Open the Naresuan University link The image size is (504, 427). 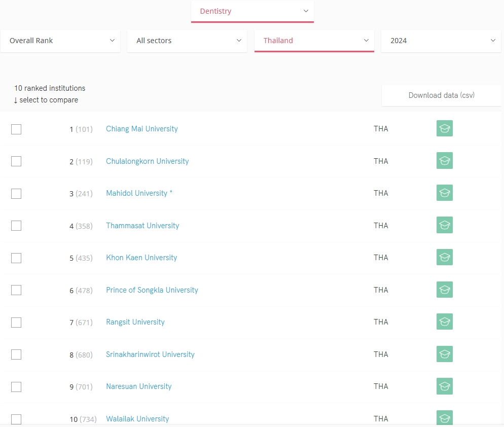click(x=139, y=386)
